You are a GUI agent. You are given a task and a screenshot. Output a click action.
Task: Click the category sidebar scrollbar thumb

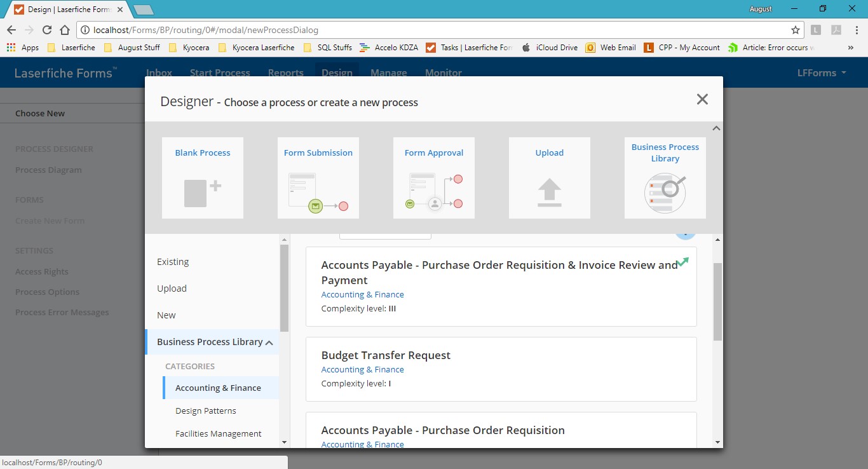[x=284, y=288]
